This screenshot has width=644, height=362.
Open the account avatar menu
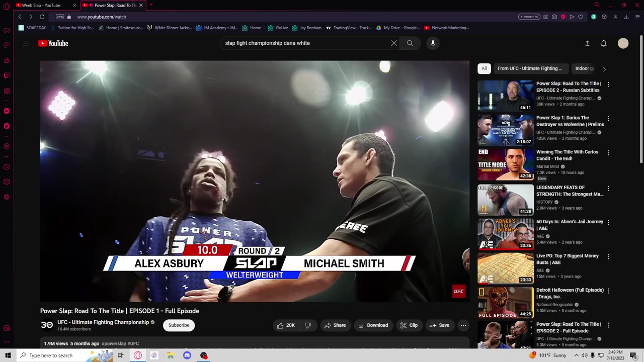(623, 43)
